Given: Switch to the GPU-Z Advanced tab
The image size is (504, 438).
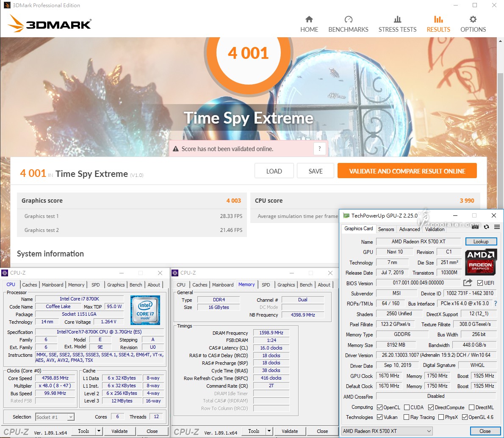Looking at the screenshot, I should [410, 229].
